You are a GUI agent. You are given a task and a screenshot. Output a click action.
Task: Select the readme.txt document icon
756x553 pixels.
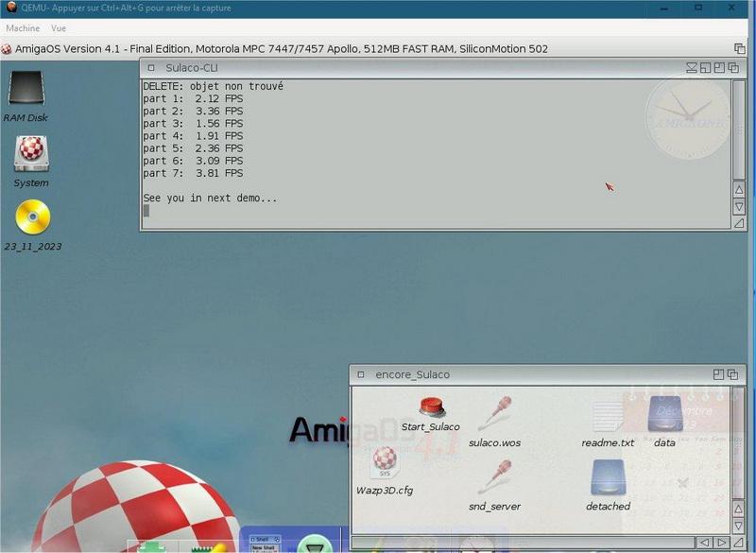(x=607, y=417)
